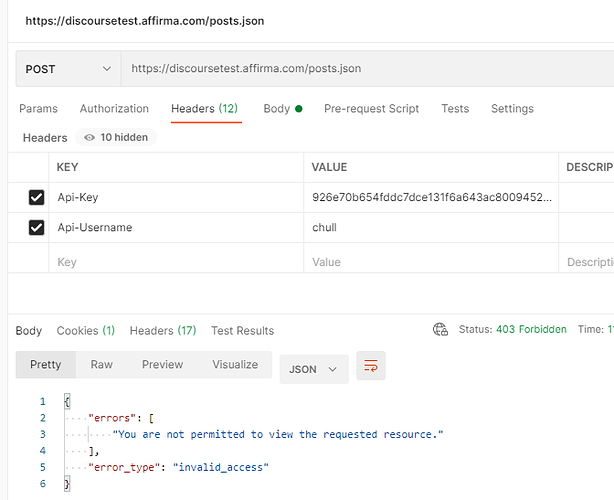Open the POST method dropdown
Image resolution: width=614 pixels, height=500 pixels.
point(68,69)
